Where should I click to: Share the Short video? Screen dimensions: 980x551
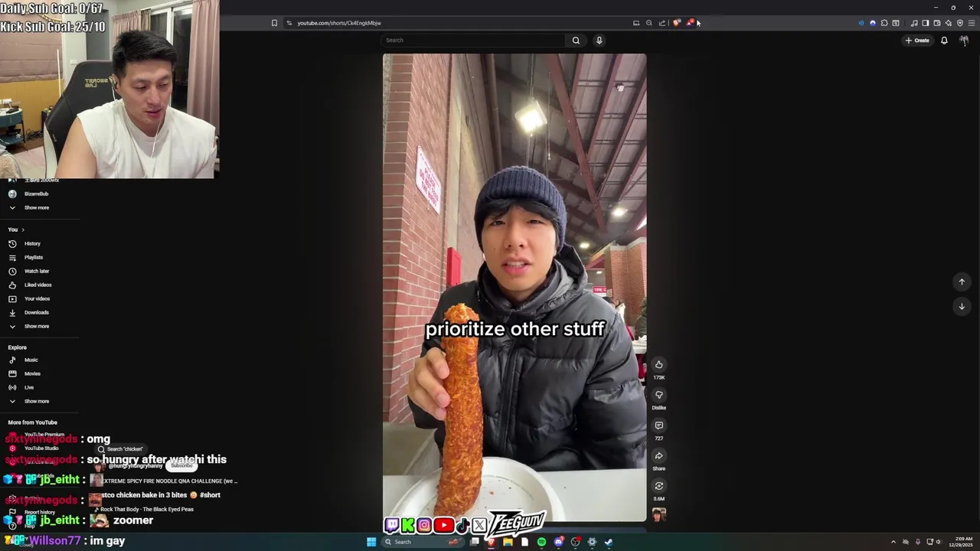[658, 456]
